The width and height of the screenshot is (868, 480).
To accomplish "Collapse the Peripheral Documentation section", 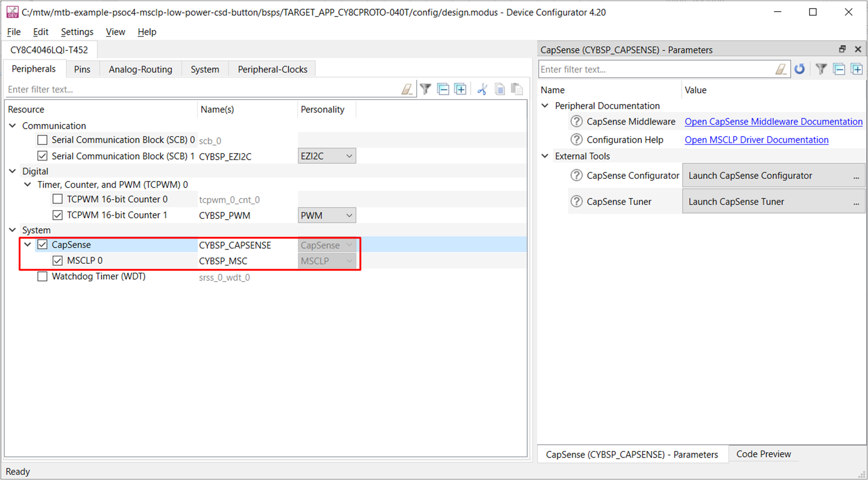I will tap(545, 105).
